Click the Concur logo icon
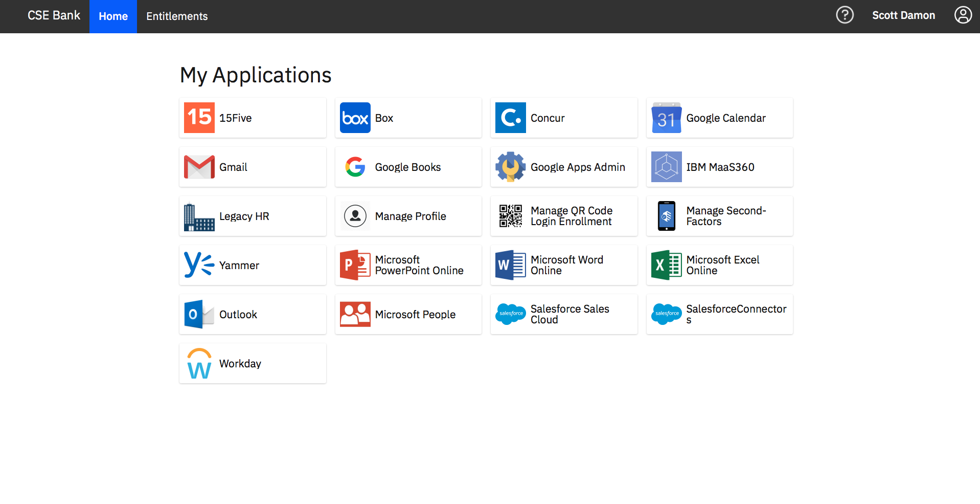This screenshot has height=504, width=980. pos(511,118)
